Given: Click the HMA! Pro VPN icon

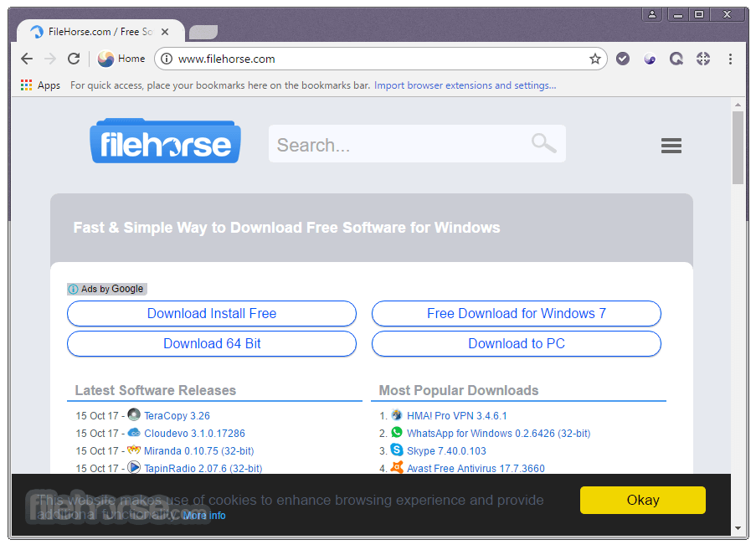Looking at the screenshot, I should pyautogui.click(x=396, y=414).
